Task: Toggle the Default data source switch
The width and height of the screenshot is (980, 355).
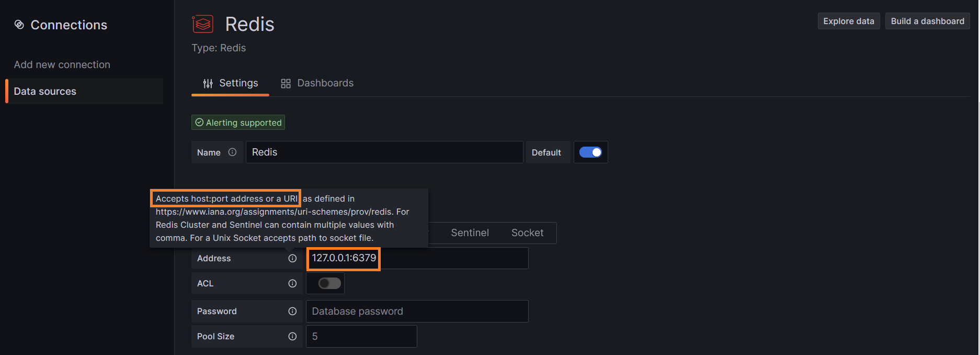Action: [x=590, y=152]
